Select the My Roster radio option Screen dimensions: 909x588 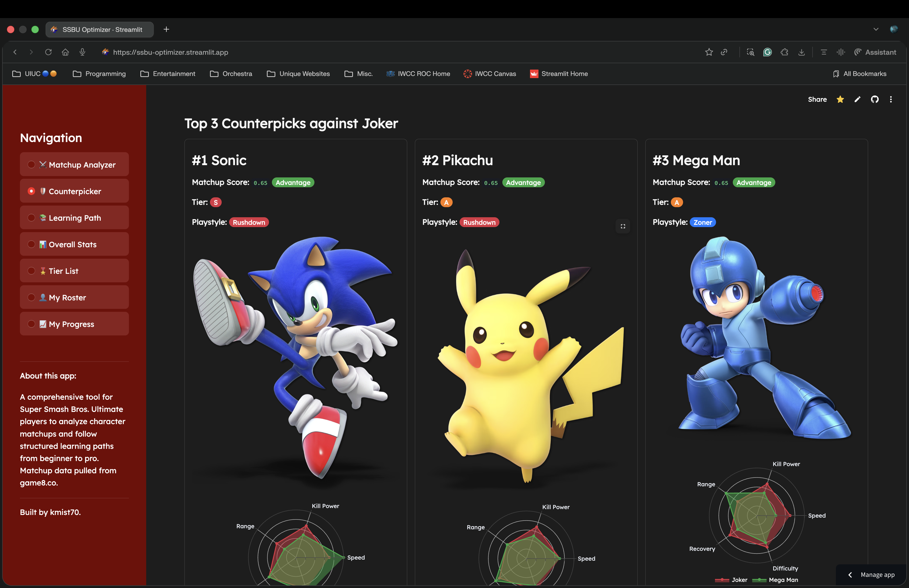point(74,297)
